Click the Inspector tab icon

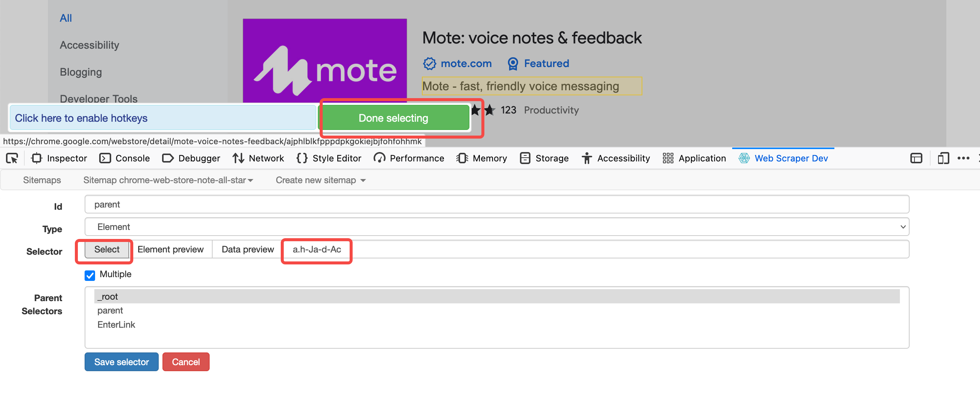point(37,158)
